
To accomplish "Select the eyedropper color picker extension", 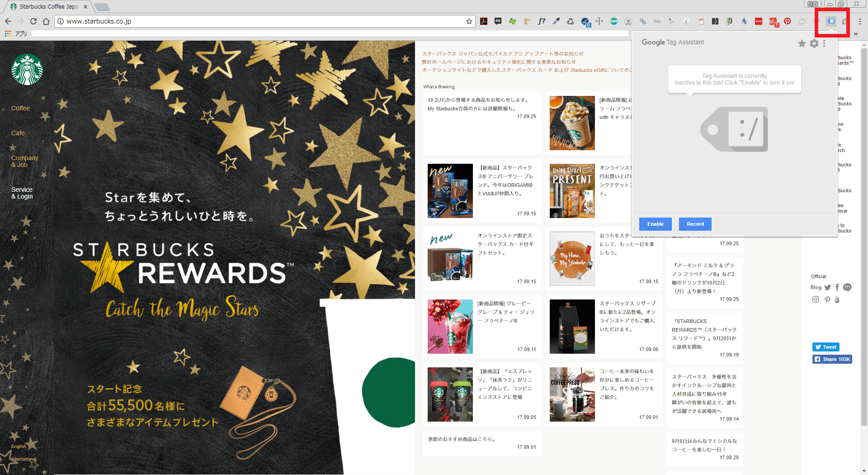I will click(x=556, y=21).
